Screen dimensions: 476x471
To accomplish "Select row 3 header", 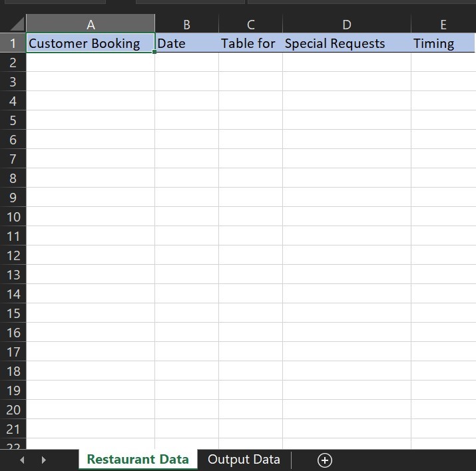I will pos(13,82).
